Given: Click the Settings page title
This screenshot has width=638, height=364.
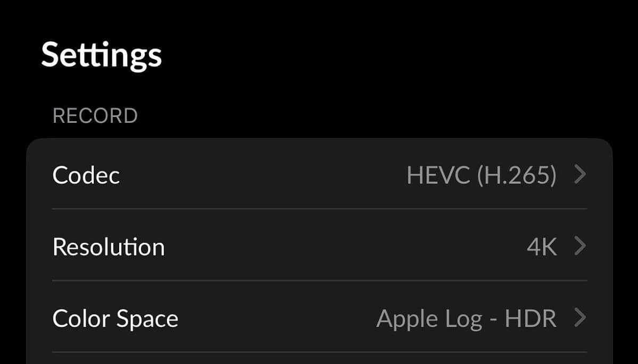Looking at the screenshot, I should point(102,55).
